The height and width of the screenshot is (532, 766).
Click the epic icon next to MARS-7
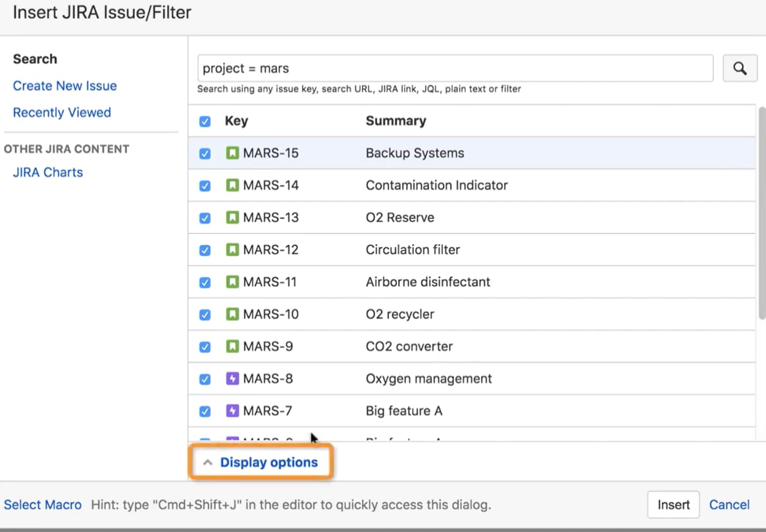232,411
